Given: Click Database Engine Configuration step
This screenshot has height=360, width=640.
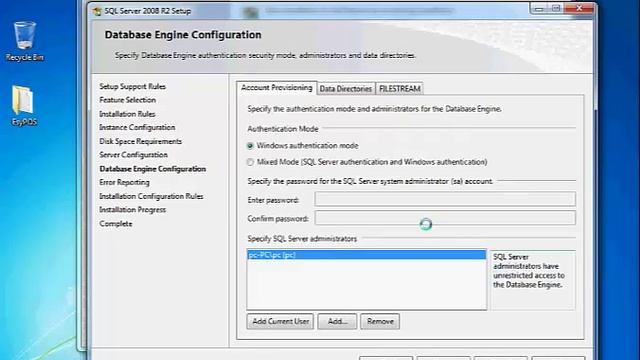Looking at the screenshot, I should pos(152,169).
